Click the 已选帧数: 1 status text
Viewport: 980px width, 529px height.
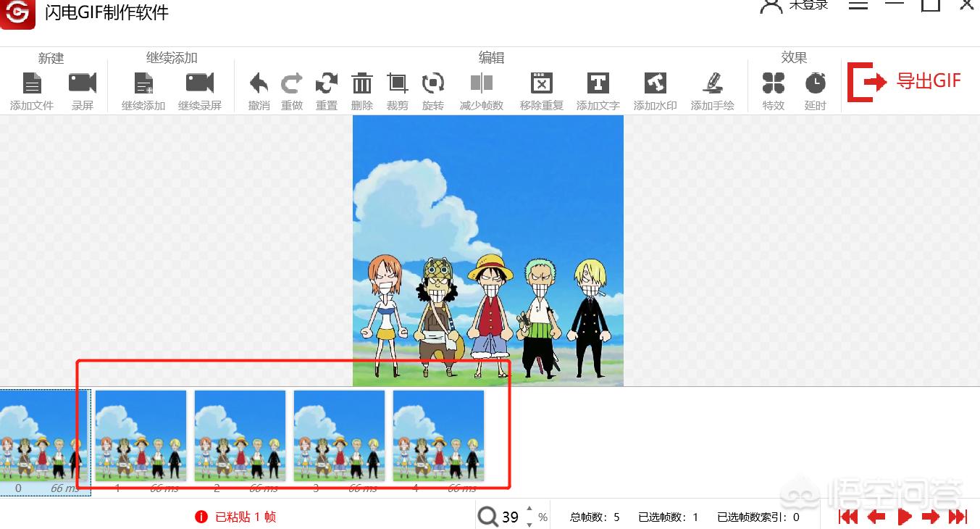click(669, 517)
